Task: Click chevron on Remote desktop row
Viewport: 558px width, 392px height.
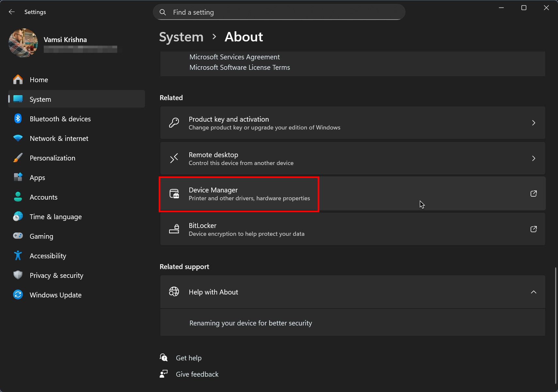Action: (x=534, y=158)
